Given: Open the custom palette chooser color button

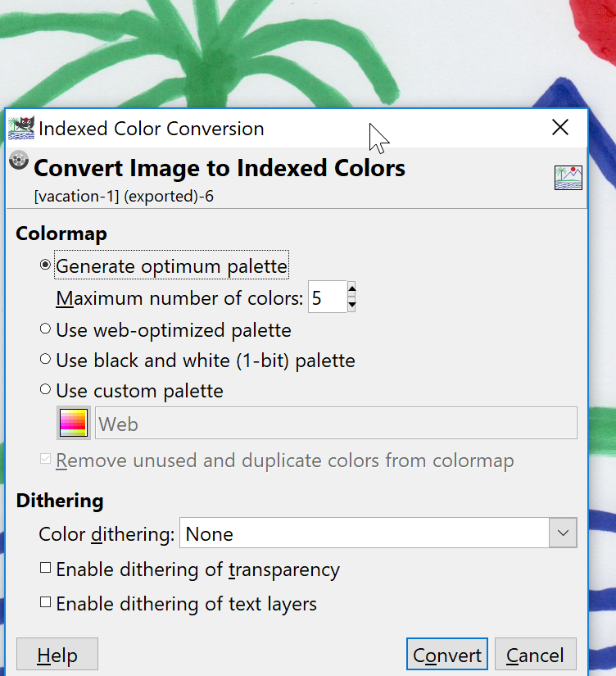Looking at the screenshot, I should pyautogui.click(x=74, y=424).
